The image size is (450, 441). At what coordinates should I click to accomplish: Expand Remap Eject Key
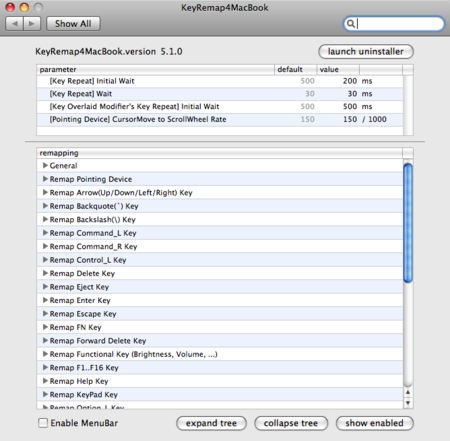[45, 287]
